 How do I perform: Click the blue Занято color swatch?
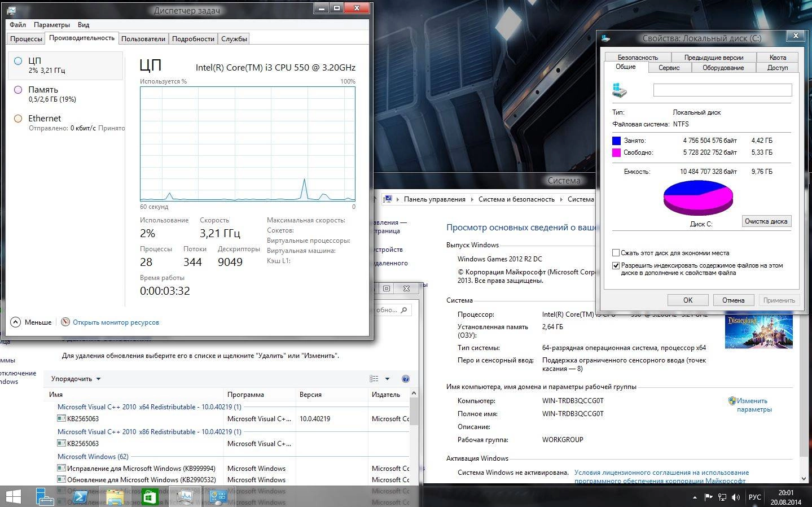[x=616, y=141]
